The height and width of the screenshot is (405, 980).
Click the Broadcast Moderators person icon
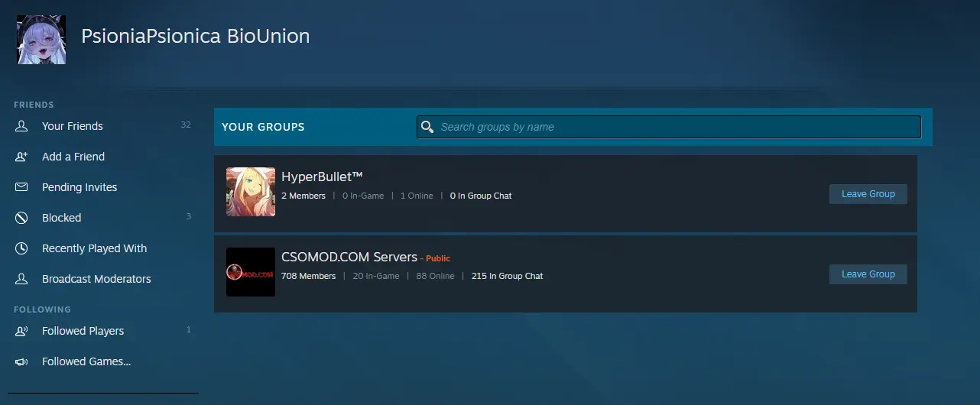pyautogui.click(x=21, y=279)
